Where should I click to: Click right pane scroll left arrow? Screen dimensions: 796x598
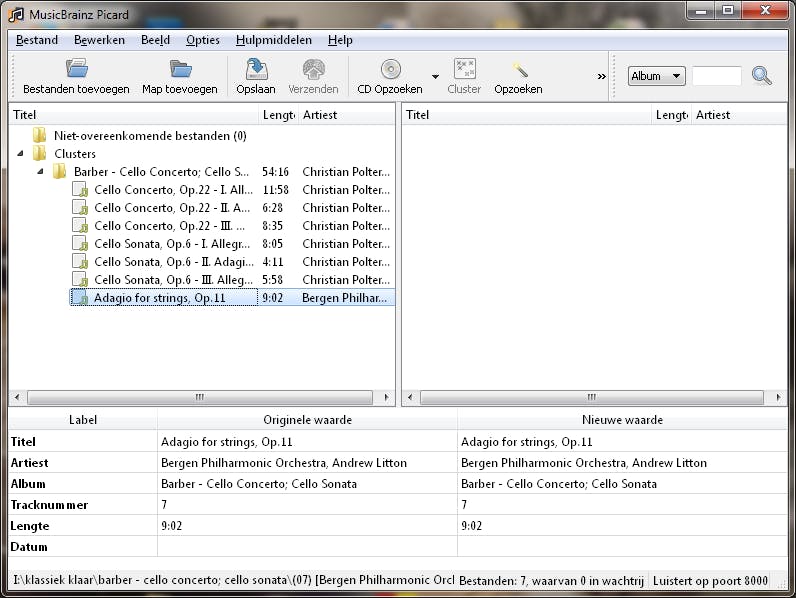click(410, 397)
